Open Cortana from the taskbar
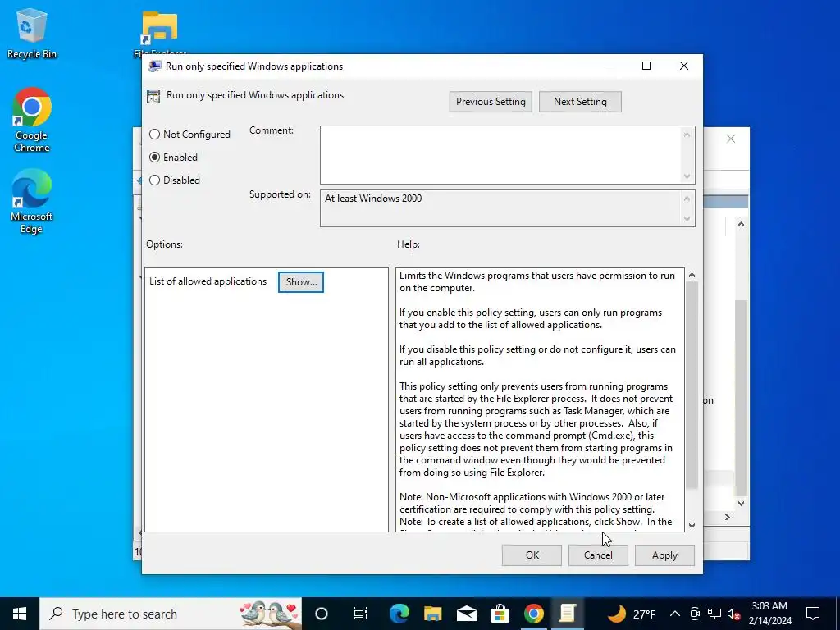This screenshot has width=840, height=630. click(322, 614)
